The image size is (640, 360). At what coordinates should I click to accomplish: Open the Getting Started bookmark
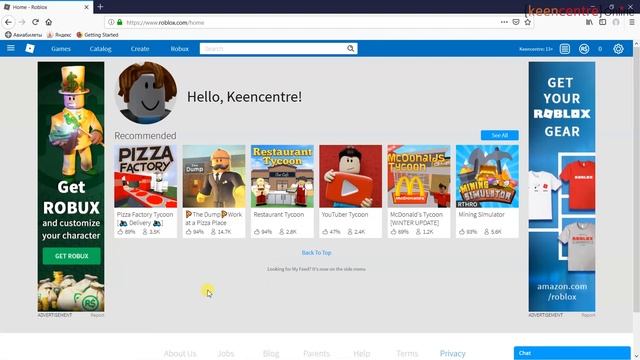(x=98, y=35)
